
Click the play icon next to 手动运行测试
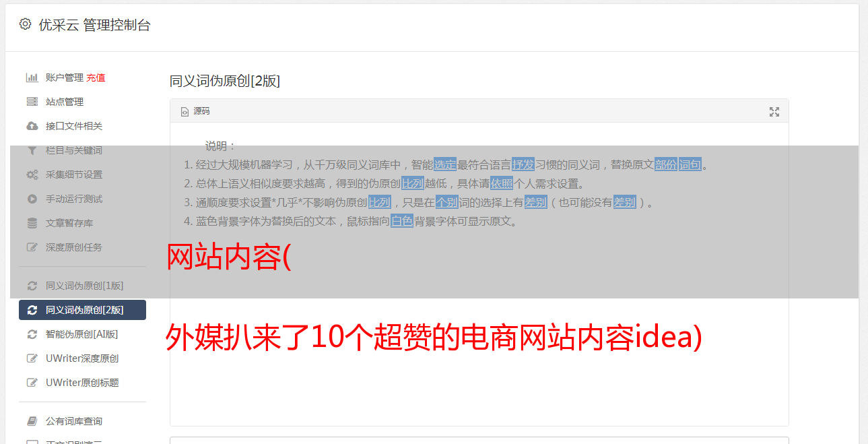[32, 199]
